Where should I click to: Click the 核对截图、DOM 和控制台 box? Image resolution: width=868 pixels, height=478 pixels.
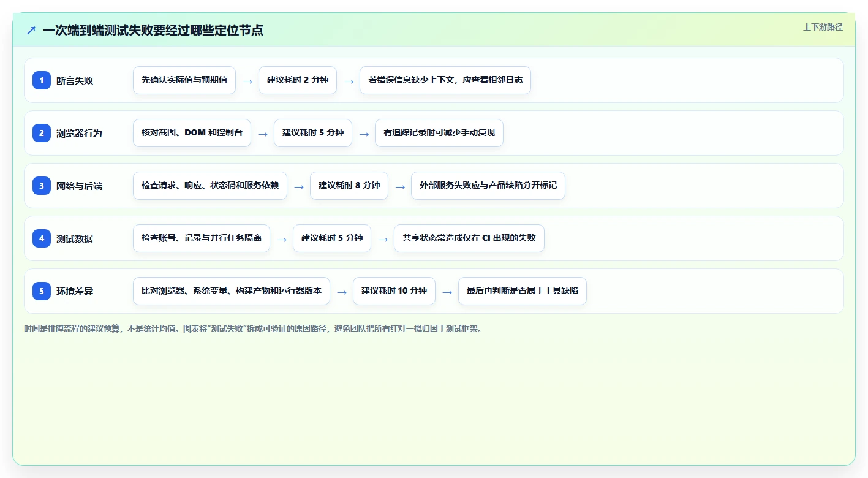(x=192, y=133)
